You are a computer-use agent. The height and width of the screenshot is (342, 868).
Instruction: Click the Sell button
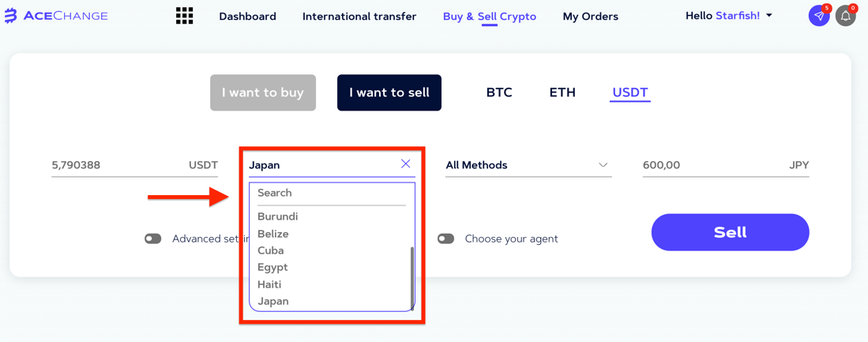click(x=730, y=232)
